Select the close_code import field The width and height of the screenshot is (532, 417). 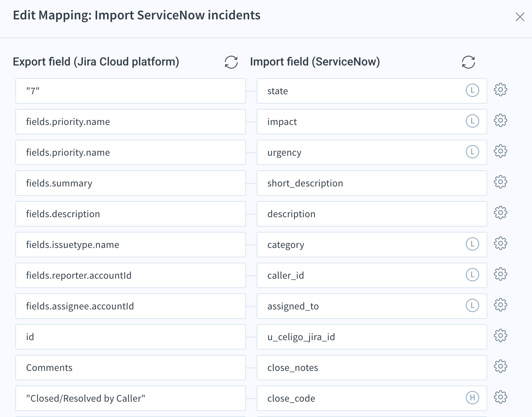click(x=372, y=398)
